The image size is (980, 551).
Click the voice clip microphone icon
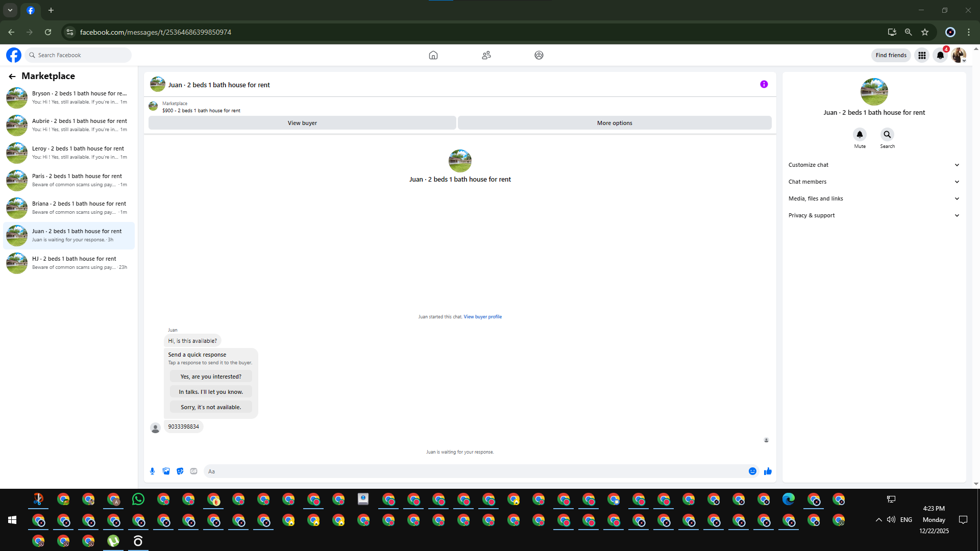152,471
